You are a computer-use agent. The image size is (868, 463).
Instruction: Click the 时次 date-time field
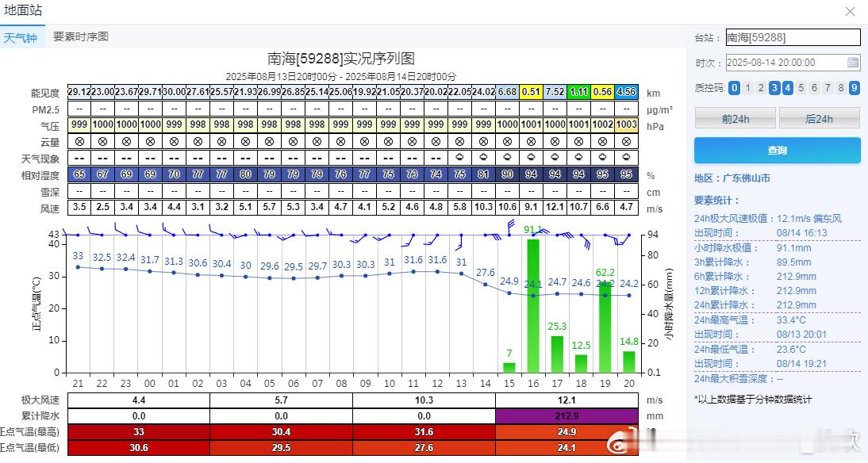[793, 63]
